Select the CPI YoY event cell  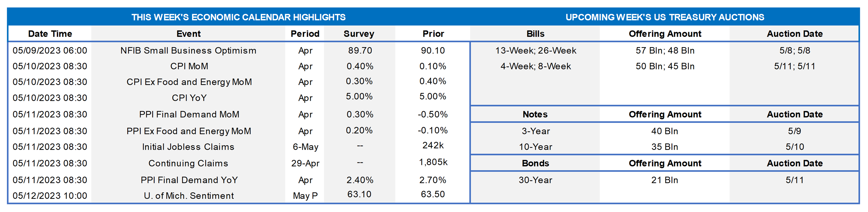(x=189, y=98)
